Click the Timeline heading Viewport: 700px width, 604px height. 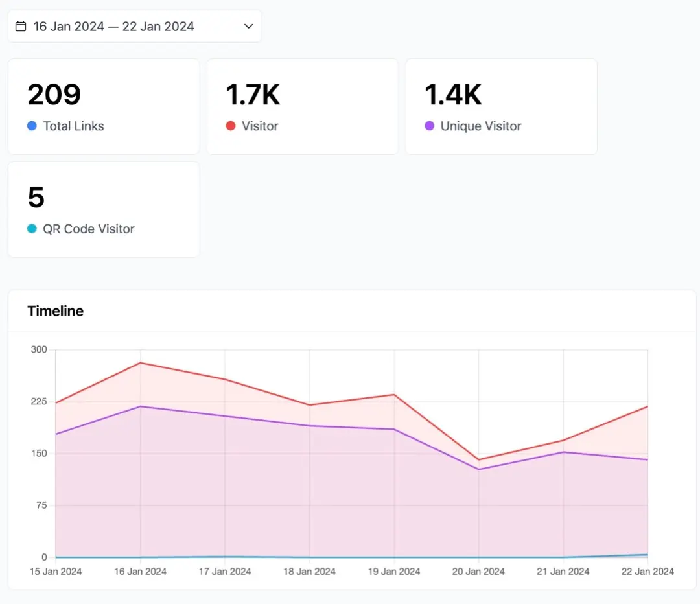55,310
